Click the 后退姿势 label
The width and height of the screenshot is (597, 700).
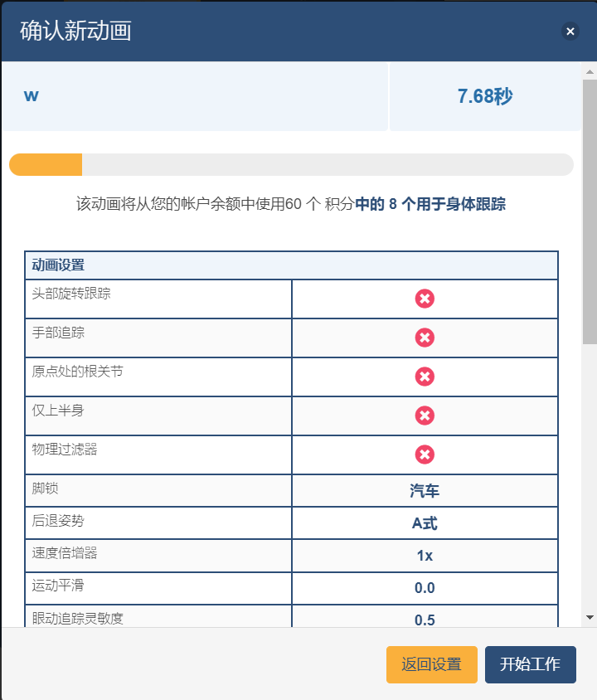(58, 521)
